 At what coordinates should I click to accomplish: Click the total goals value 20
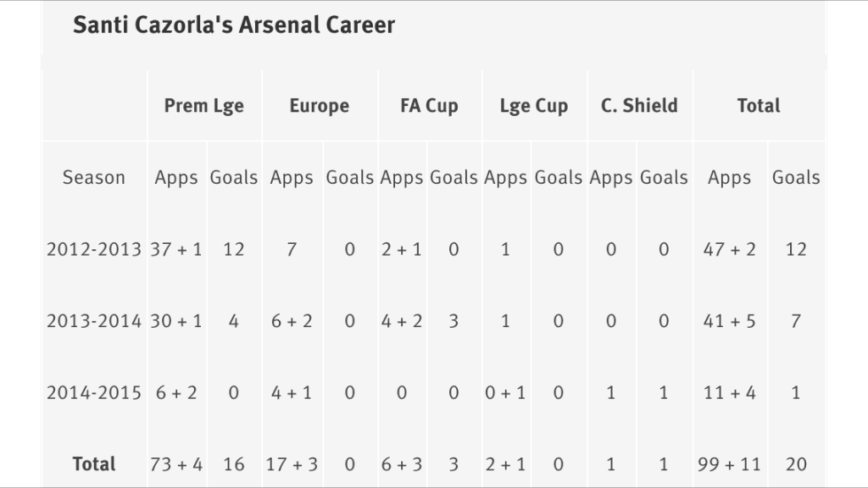click(x=796, y=464)
